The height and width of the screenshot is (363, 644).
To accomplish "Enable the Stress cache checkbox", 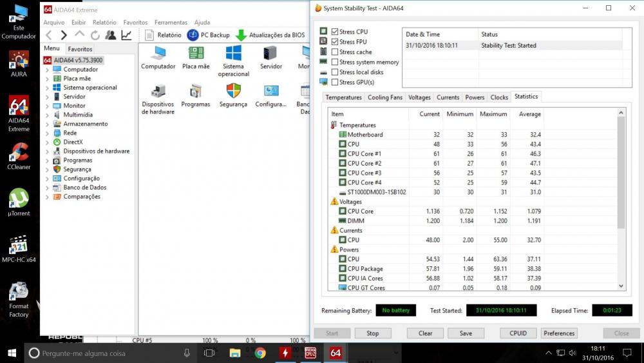I will click(x=335, y=52).
